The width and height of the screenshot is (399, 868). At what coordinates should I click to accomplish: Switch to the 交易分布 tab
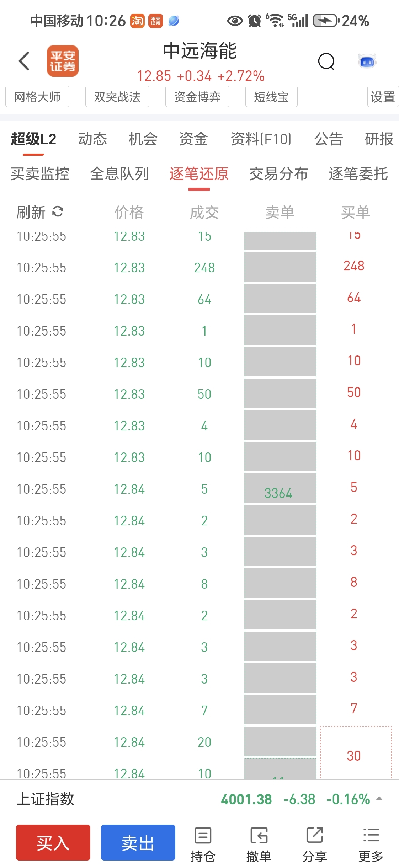pyautogui.click(x=278, y=174)
